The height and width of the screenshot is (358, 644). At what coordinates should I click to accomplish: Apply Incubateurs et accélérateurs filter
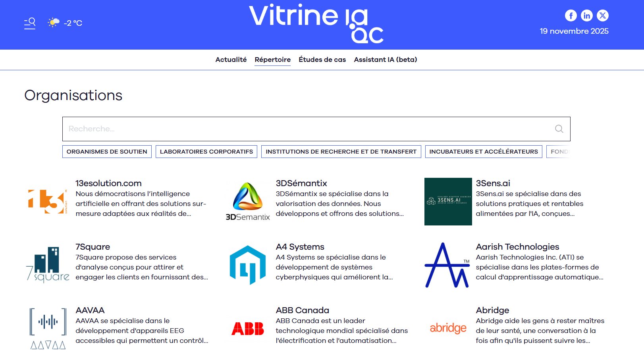tap(483, 152)
